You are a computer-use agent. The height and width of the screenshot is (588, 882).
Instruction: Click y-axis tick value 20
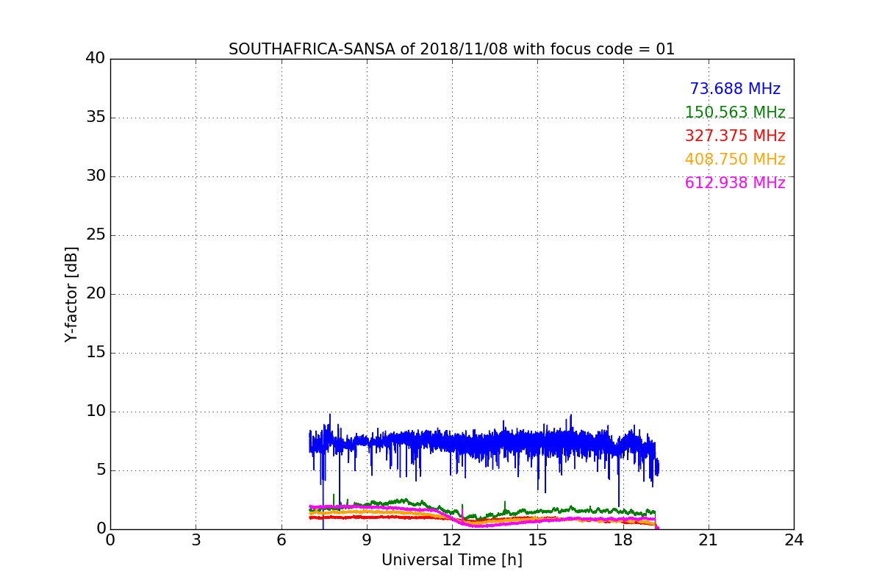coord(96,294)
